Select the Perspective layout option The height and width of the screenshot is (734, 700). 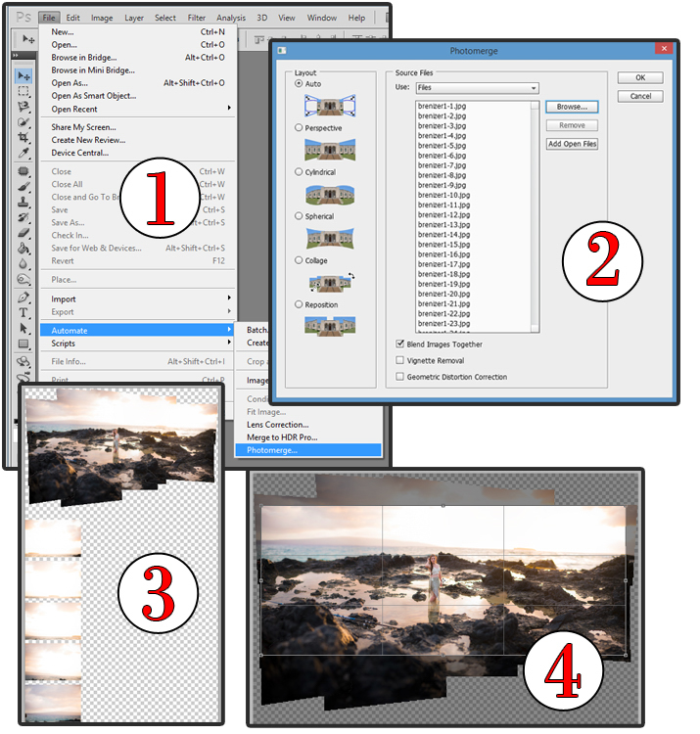click(x=300, y=128)
